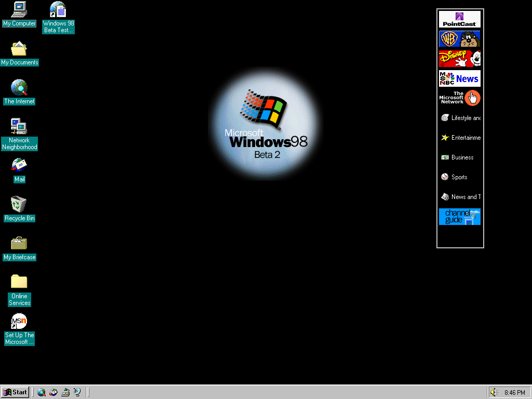
Task: Click the View Channels satellite dish icon
Action: [x=77, y=392]
